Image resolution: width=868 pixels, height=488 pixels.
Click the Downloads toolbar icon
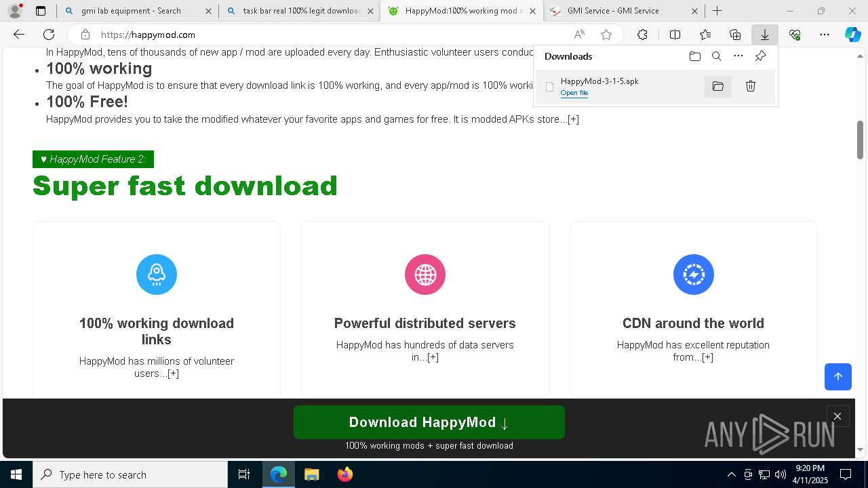(765, 35)
